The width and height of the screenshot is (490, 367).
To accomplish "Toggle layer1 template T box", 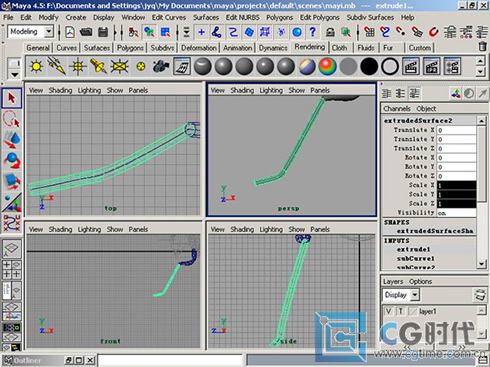I will tap(400, 311).
